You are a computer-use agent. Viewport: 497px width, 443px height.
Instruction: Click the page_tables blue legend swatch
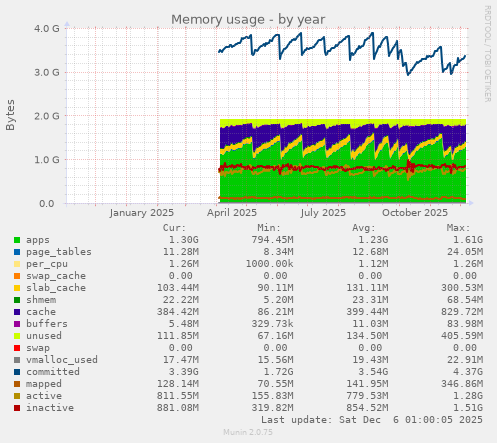(17, 252)
